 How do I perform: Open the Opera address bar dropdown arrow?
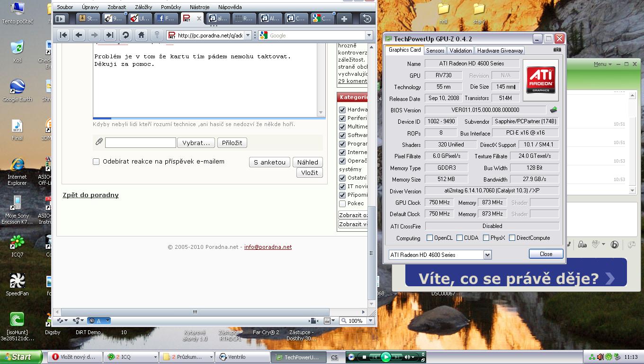[248, 35]
